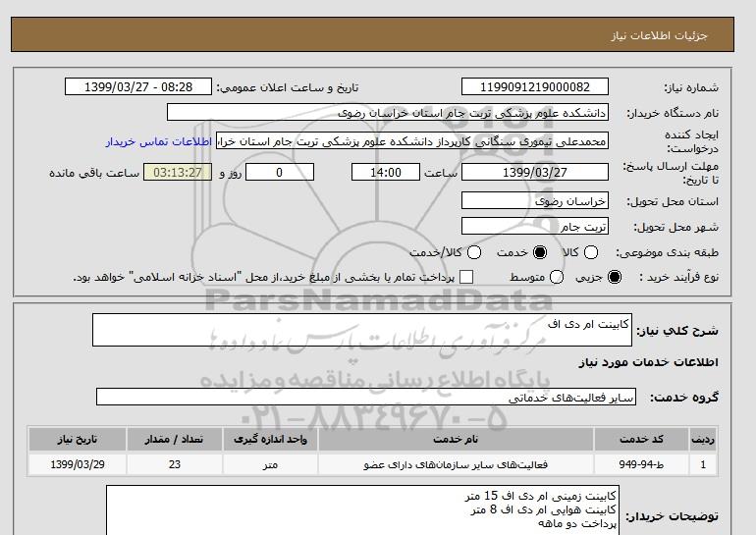Select the خدمت radio button
Screen dimensions: 756x535
pos(540,252)
